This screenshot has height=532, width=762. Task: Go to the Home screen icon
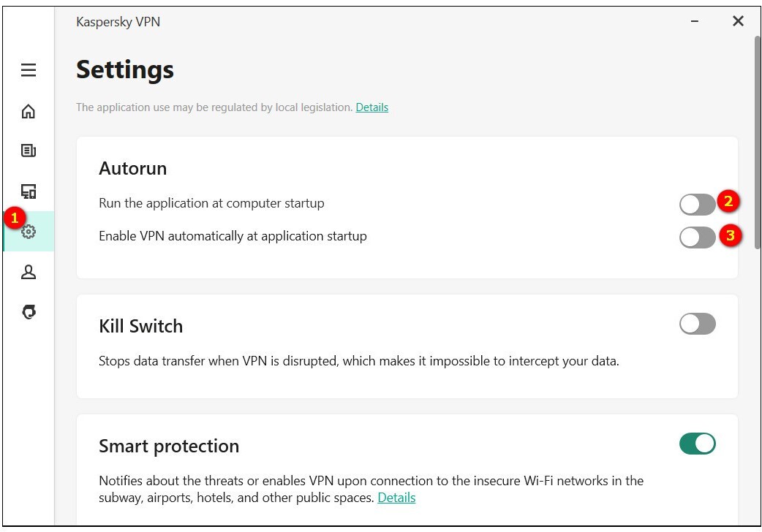point(29,111)
